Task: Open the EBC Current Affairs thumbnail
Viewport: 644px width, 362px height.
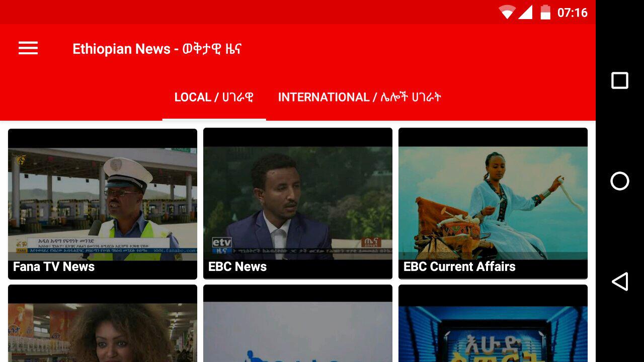Action: pyautogui.click(x=493, y=204)
